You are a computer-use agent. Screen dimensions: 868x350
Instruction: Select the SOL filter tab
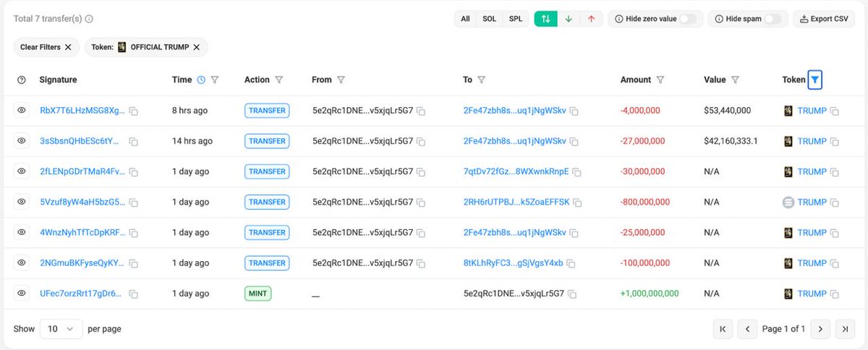tap(490, 19)
